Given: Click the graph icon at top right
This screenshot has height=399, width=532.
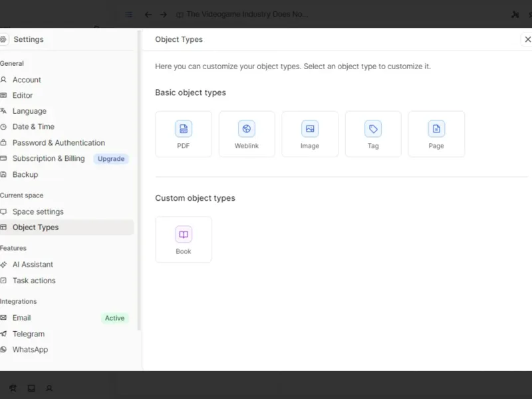Looking at the screenshot, I should [515, 15].
